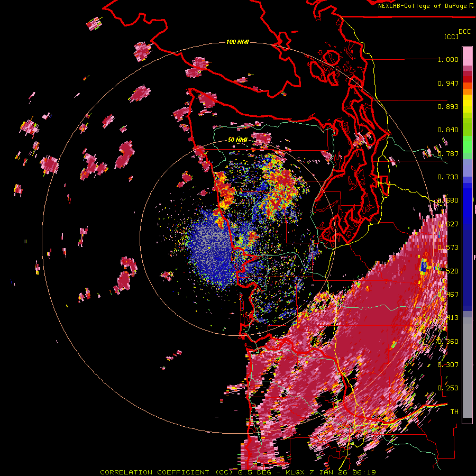The height and width of the screenshot is (476, 476).
Task: Click the 0.787 scale value
Action: point(448,153)
